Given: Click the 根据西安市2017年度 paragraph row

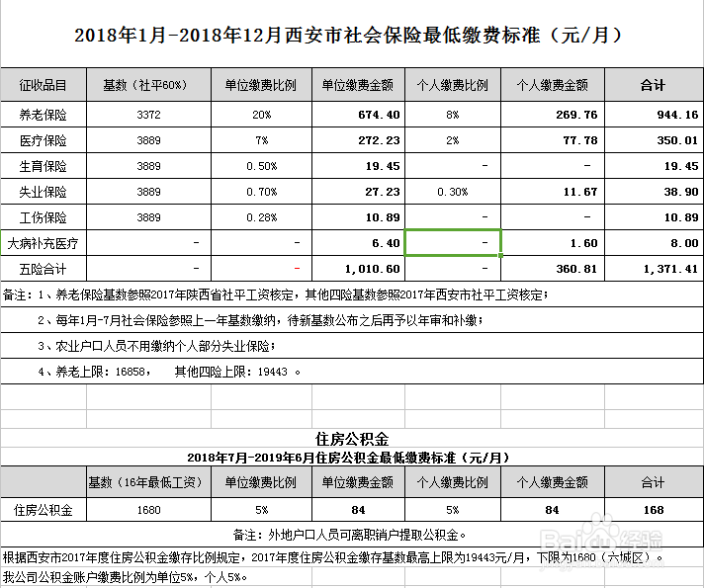Looking at the screenshot, I should coord(352,557).
